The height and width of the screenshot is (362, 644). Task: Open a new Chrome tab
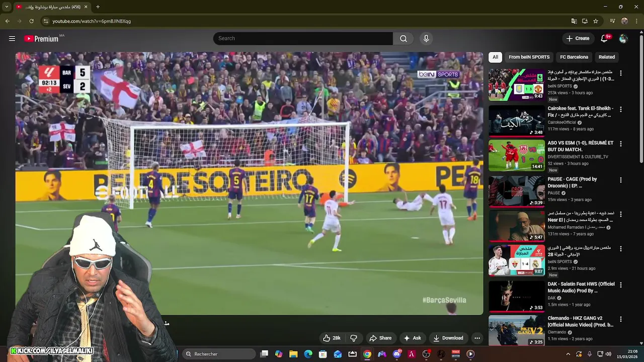(98, 7)
